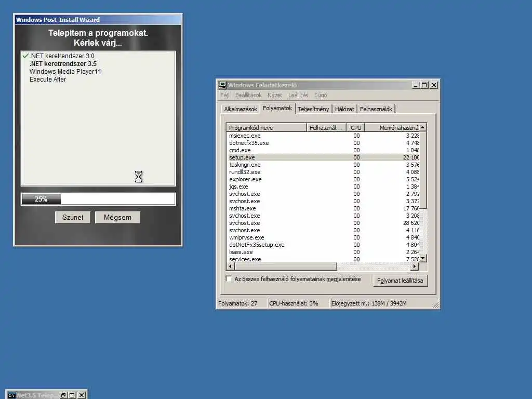Viewport: 532px width, 399px height.
Task: Select the taskmgr.exe process row
Action: coord(323,165)
